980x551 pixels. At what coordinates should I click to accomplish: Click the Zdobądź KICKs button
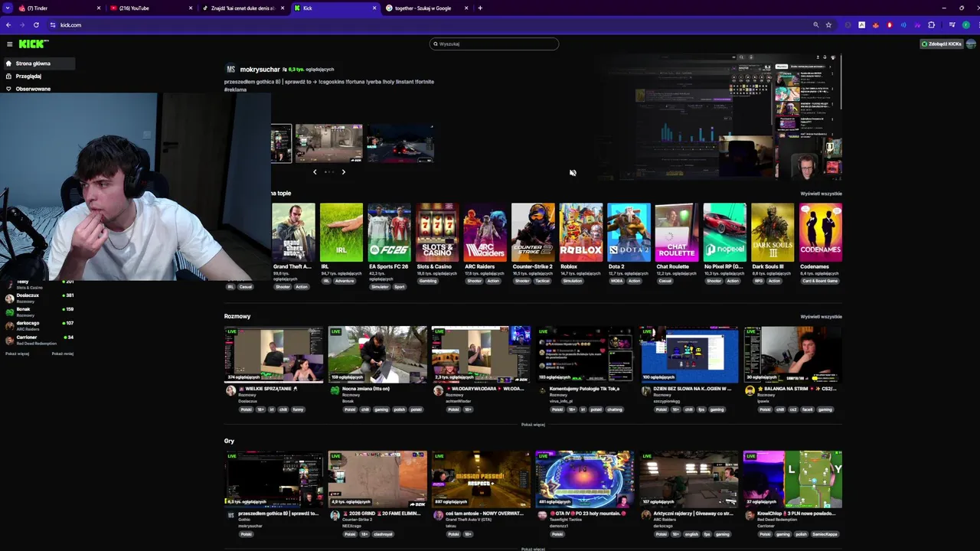pos(941,44)
